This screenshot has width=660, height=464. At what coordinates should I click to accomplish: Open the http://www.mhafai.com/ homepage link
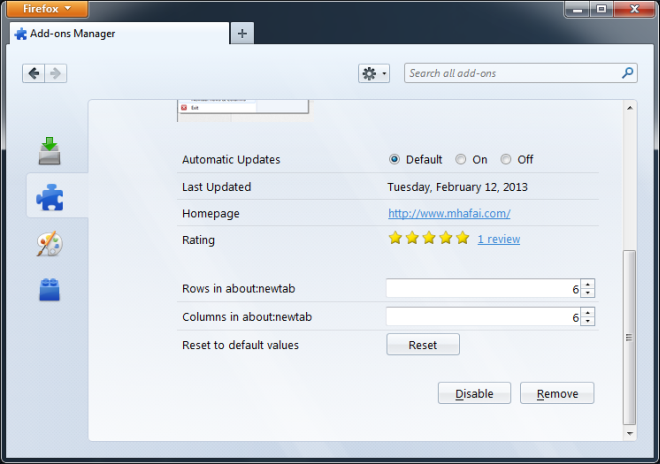pos(449,213)
